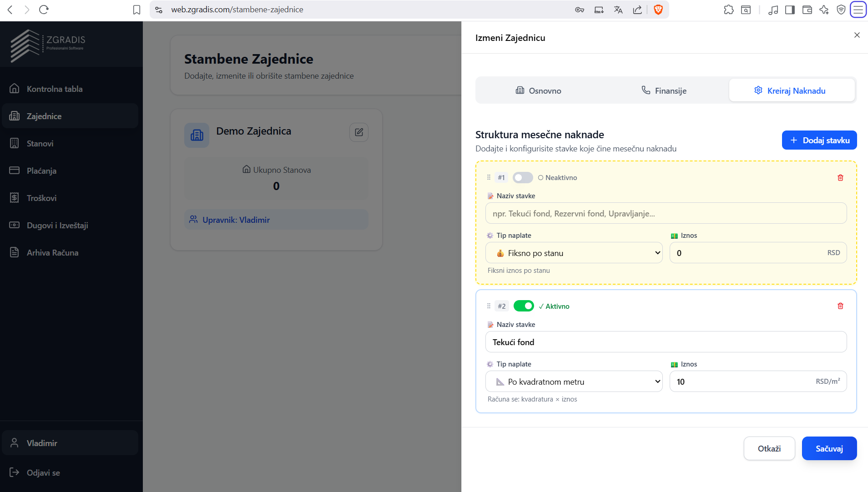Click the translate page icon in address bar

(x=618, y=10)
